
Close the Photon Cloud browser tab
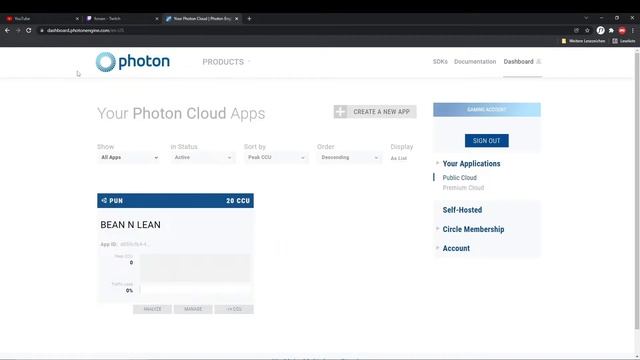[236, 19]
